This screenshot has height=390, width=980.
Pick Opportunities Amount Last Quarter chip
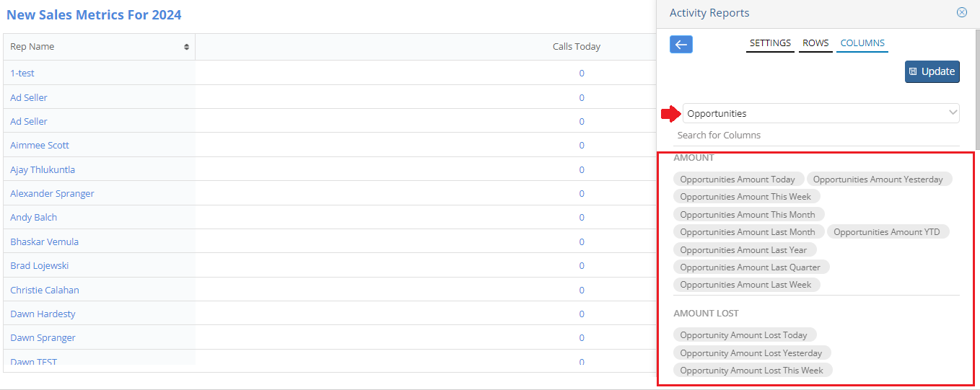click(x=751, y=267)
